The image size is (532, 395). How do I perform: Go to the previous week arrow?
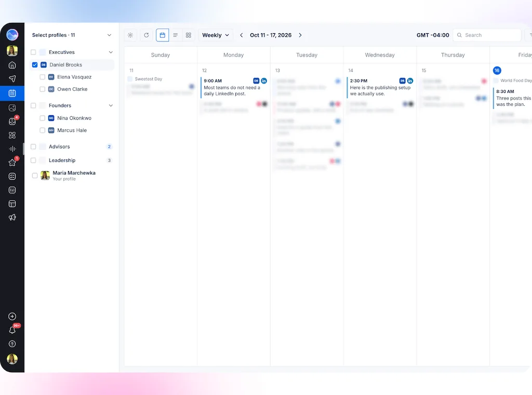tap(241, 35)
